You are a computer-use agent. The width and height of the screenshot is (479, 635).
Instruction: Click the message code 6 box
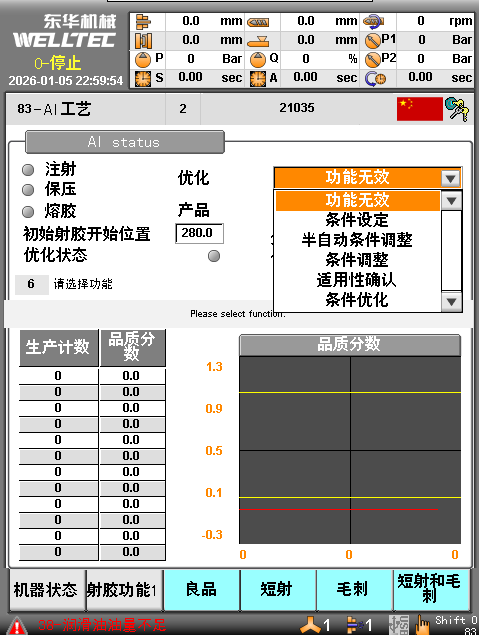click(x=31, y=284)
